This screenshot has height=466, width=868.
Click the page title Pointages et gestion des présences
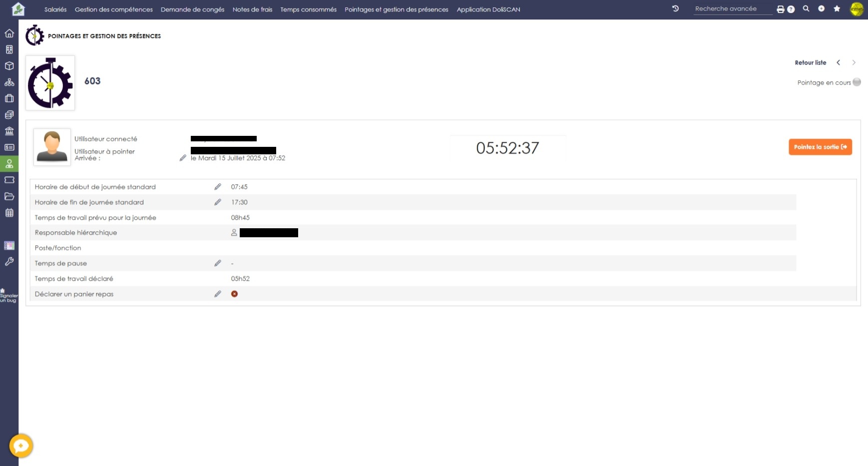(104, 36)
